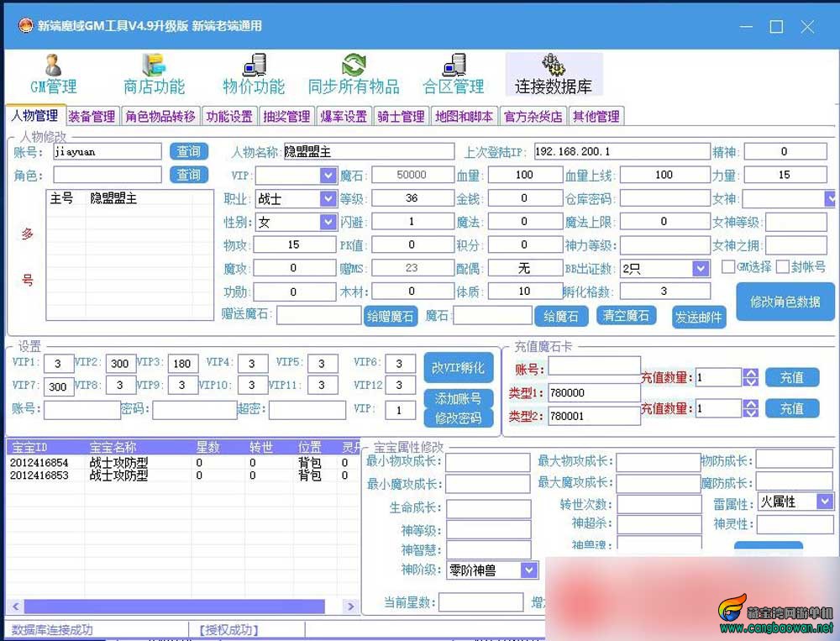Enable the GM选择 checkbox
This screenshot has width=840, height=641.
point(728,266)
